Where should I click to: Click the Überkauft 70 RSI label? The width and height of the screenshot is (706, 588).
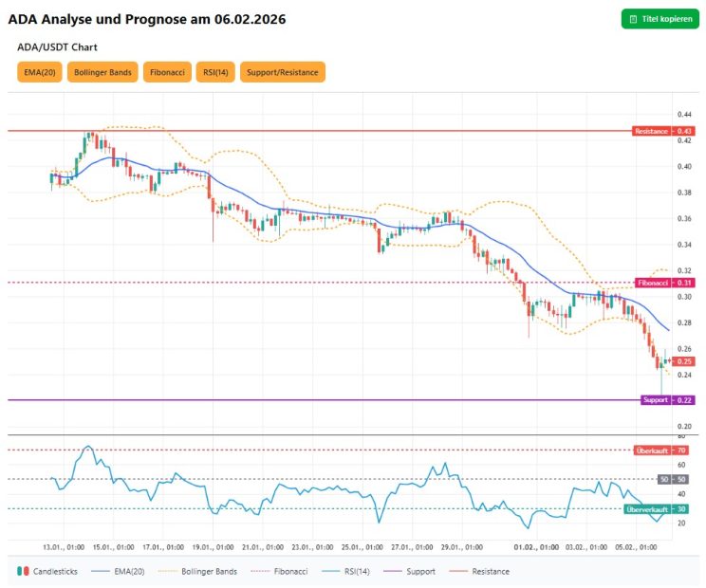click(x=660, y=450)
